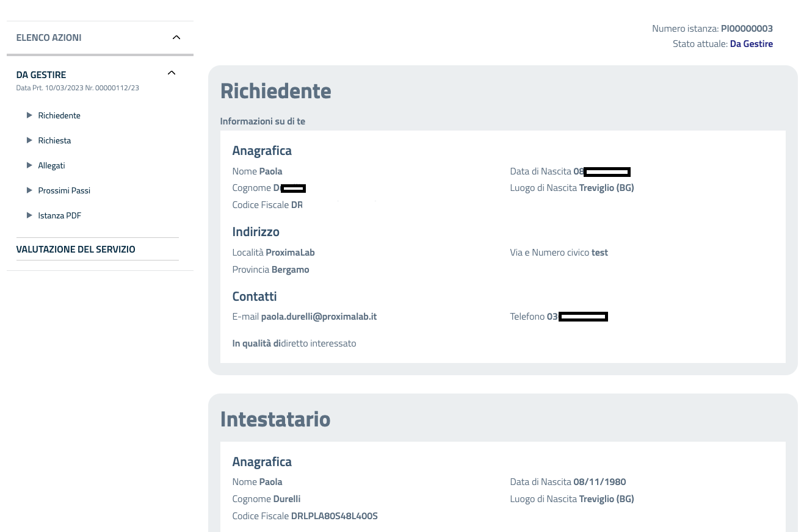Collapse the Da Gestire section chevron
804x532 pixels.
172,73
